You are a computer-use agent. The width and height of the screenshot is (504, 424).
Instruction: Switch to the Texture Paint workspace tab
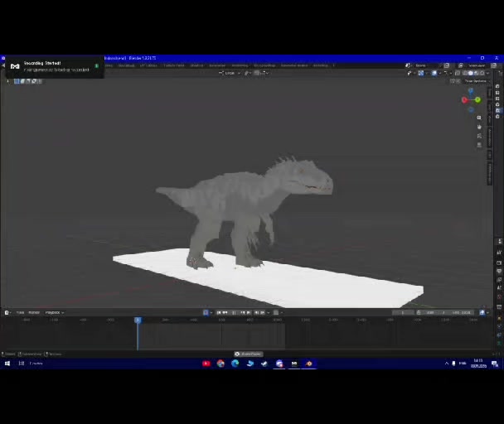174,65
